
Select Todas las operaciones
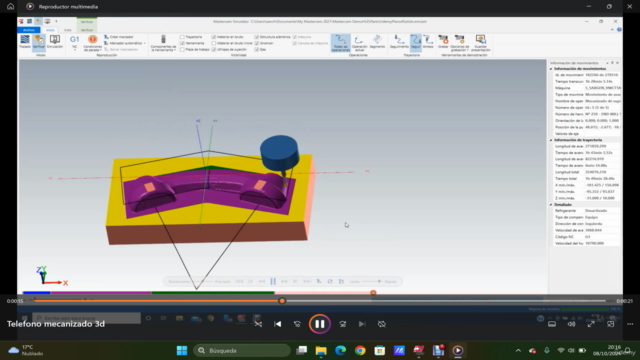[340, 43]
